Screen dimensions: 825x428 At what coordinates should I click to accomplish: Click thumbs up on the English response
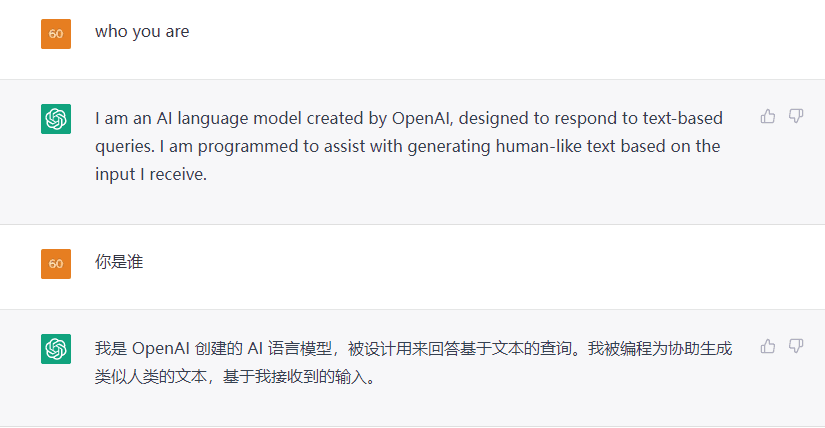click(768, 116)
